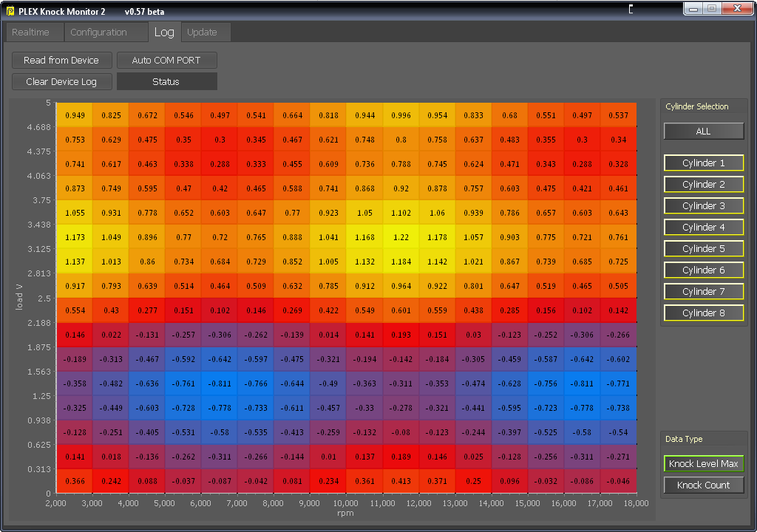Deselect Cylinder 5
Image resolution: width=757 pixels, height=532 pixels.
pos(703,248)
